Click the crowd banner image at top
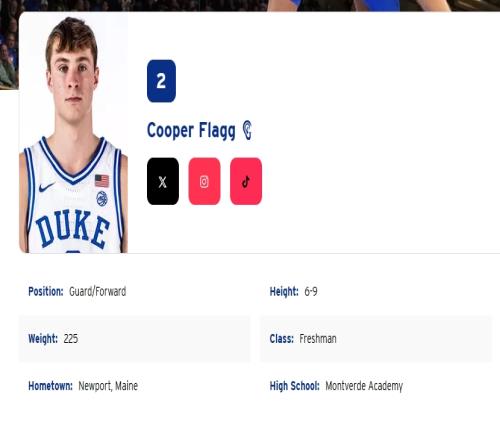500x440 pixels. [250, 5]
